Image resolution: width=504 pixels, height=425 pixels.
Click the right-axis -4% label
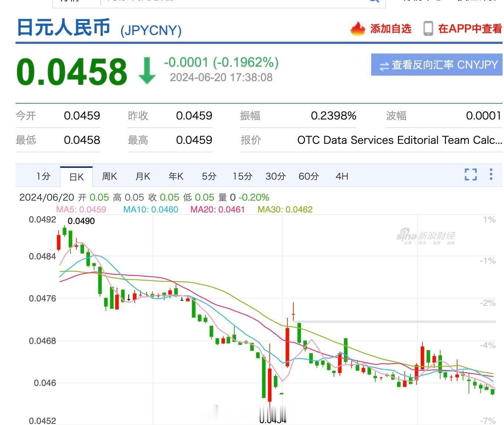[487, 346]
